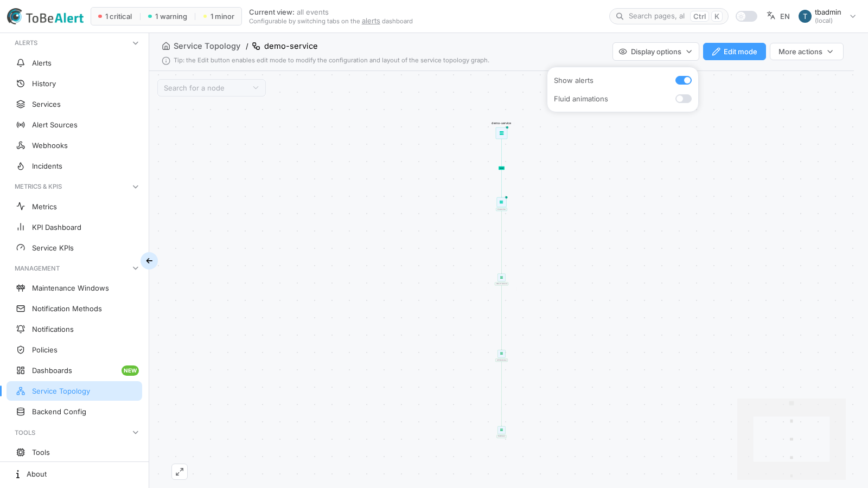Click the demo-service top graph node
Screen dimensions: 868x488
coord(501,133)
